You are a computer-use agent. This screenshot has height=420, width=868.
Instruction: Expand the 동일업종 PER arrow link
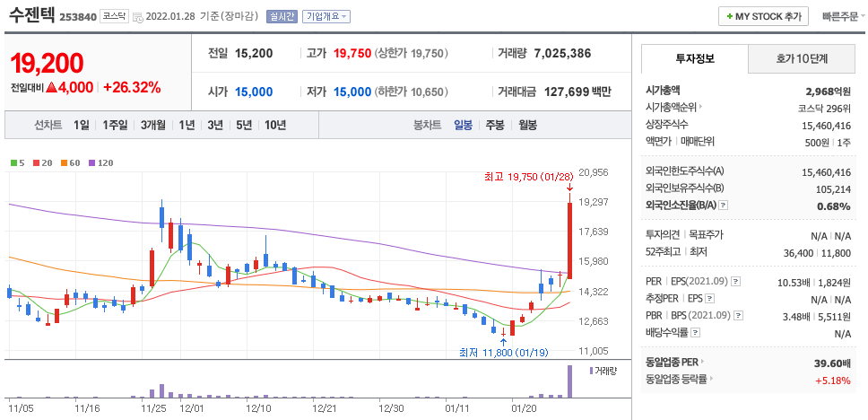coord(674,363)
